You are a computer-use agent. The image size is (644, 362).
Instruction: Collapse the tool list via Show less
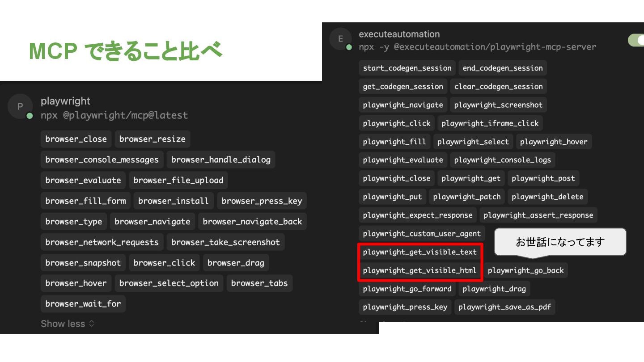point(68,324)
